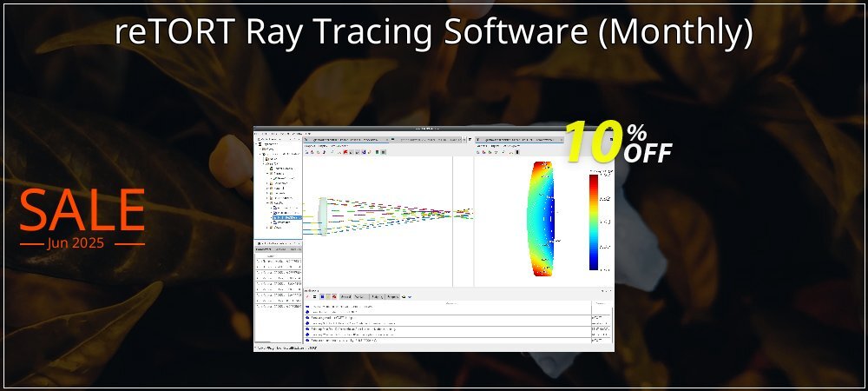Screen dimensions: 868x391
Task: Click the lens in the ray trace view
Action: pyautogui.click(x=322, y=216)
